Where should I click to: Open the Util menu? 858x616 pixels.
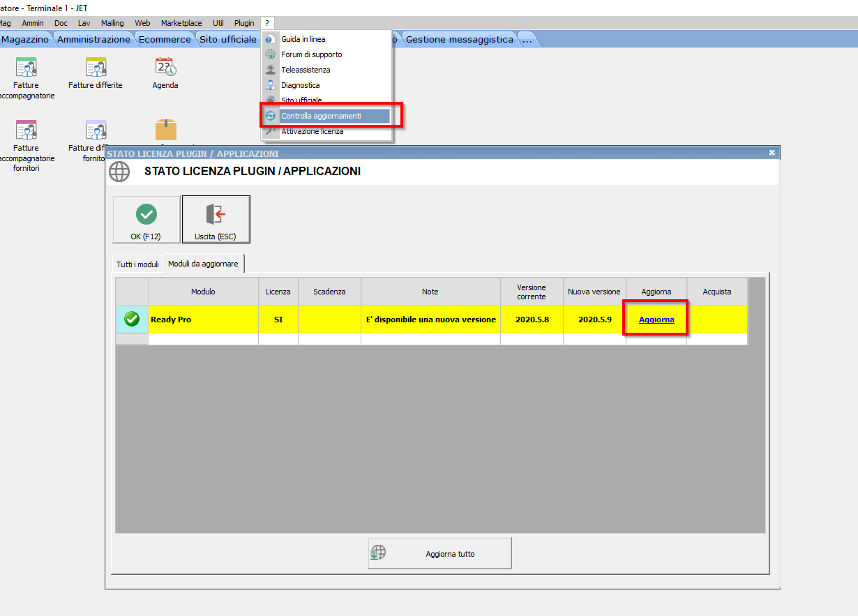pyautogui.click(x=218, y=23)
